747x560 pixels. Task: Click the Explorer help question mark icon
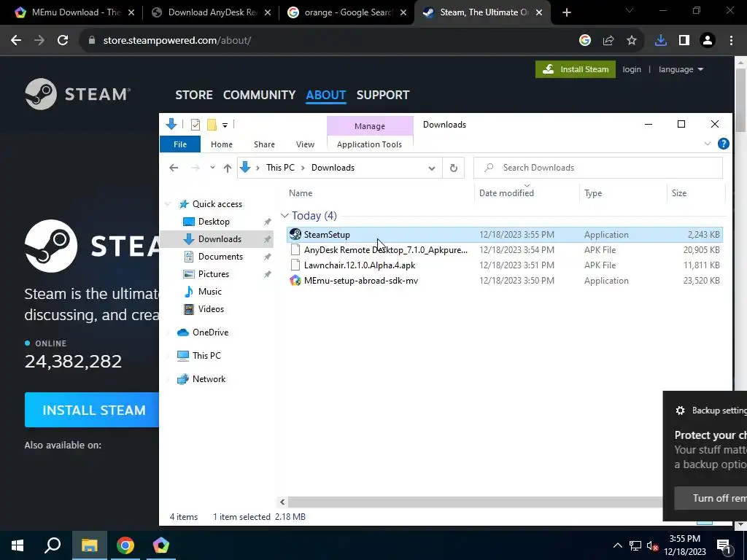(x=723, y=144)
